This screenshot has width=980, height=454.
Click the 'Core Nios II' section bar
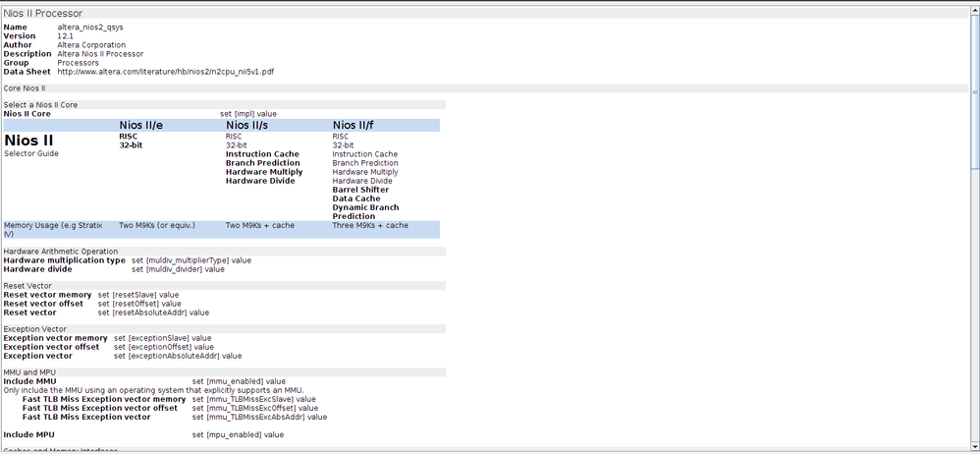click(486, 88)
